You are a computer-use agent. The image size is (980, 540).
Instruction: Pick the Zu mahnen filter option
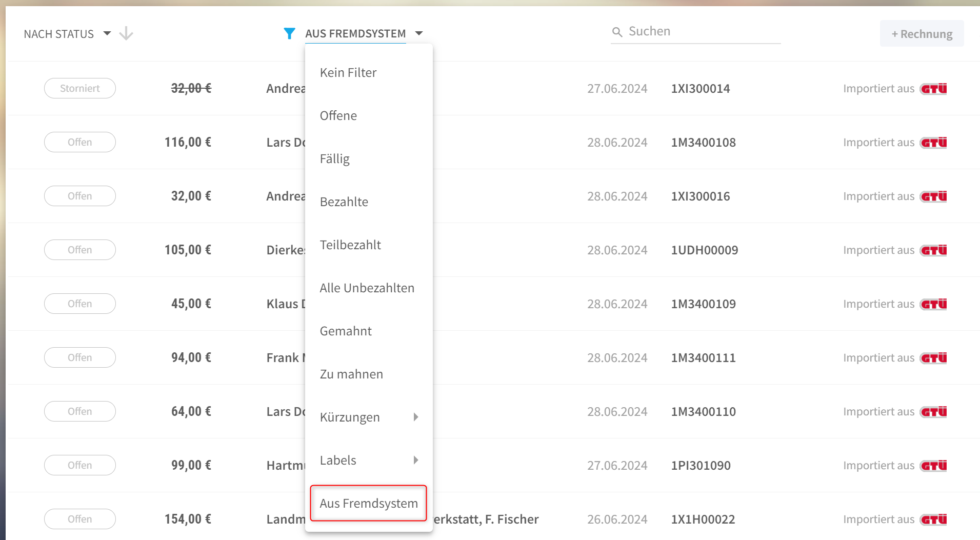[x=369, y=374]
